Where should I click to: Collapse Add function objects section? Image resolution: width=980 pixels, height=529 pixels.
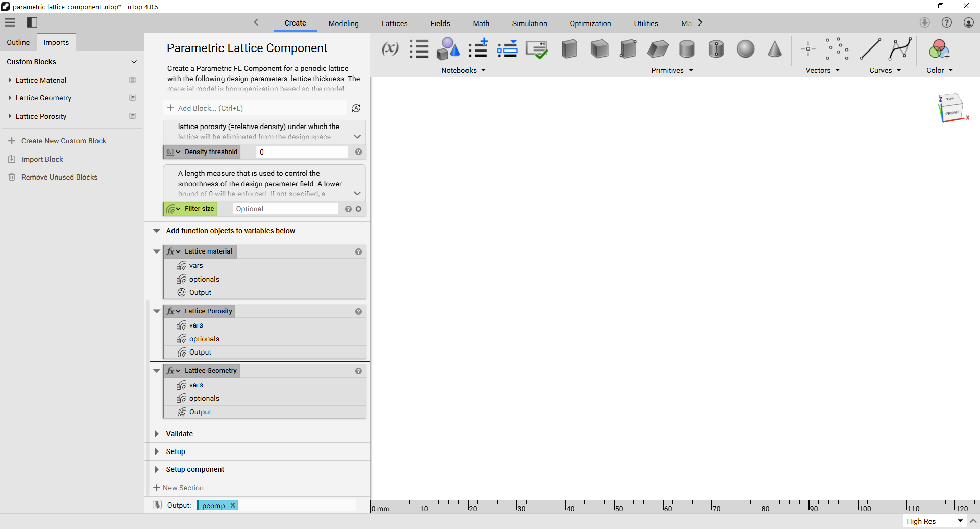pos(157,231)
